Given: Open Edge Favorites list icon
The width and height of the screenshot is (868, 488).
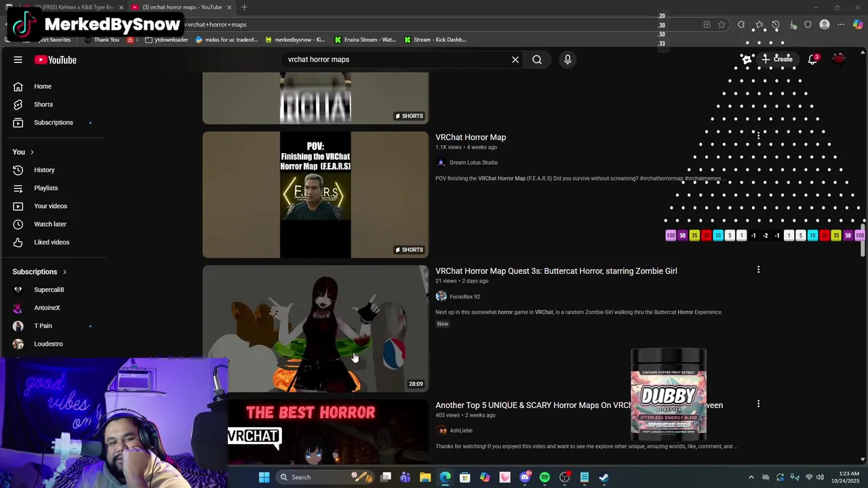Looking at the screenshot, I should pos(759,25).
